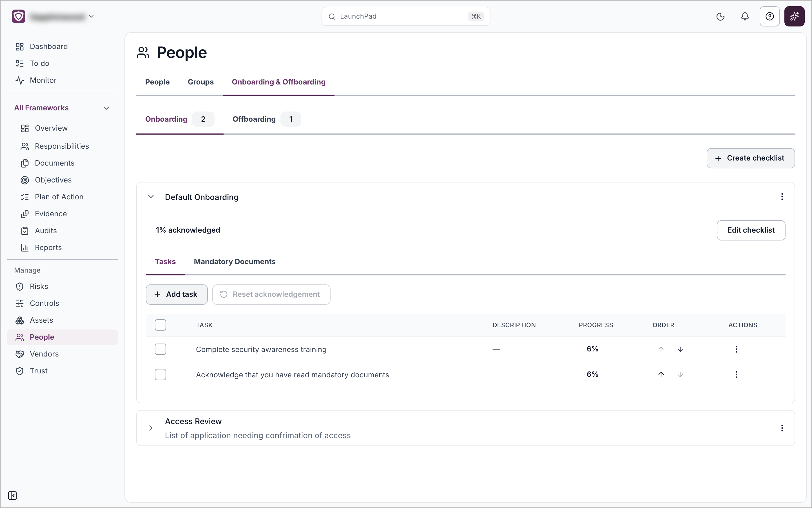Focus the LaunchPad search field

tap(406, 16)
